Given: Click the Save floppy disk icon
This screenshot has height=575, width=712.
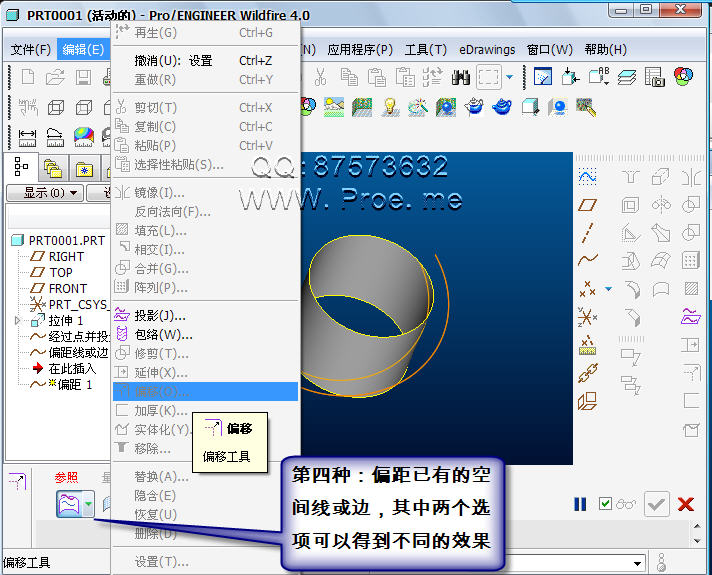Looking at the screenshot, I should click(83, 77).
